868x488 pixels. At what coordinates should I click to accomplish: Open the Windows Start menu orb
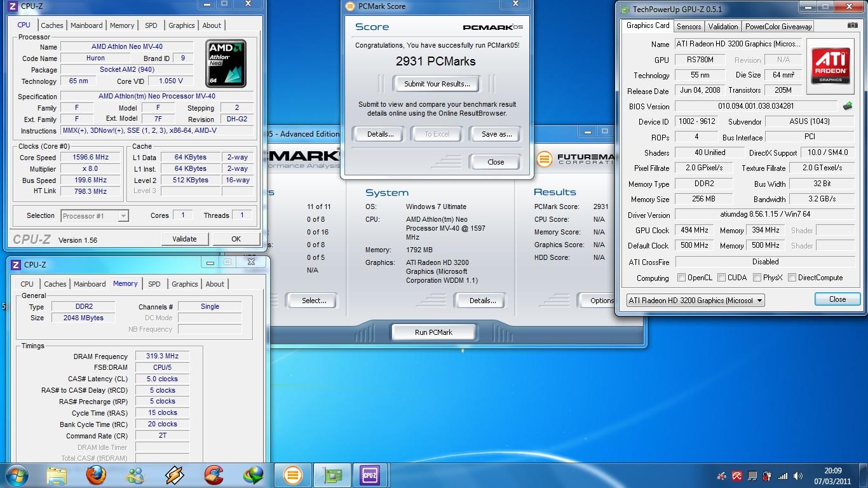pyautogui.click(x=17, y=475)
